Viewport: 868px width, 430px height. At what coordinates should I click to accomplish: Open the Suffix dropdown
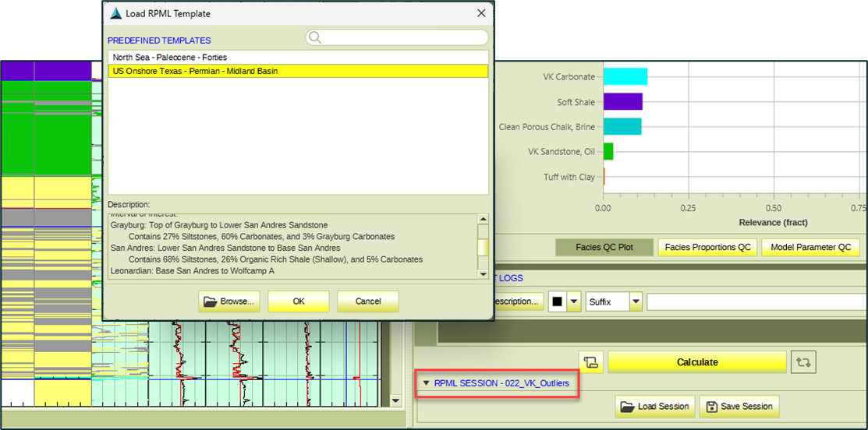(636, 301)
